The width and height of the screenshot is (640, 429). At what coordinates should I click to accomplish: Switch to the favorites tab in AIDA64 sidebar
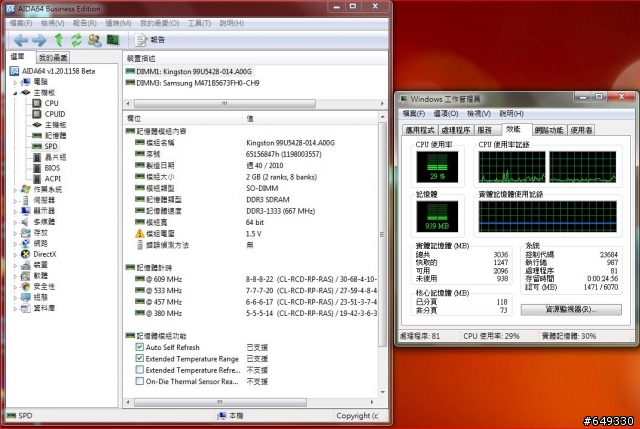point(53,58)
